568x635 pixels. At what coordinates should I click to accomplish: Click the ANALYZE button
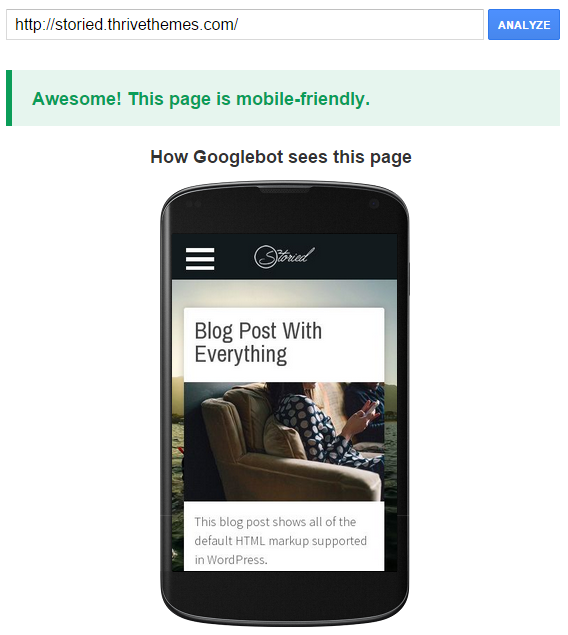pyautogui.click(x=524, y=25)
